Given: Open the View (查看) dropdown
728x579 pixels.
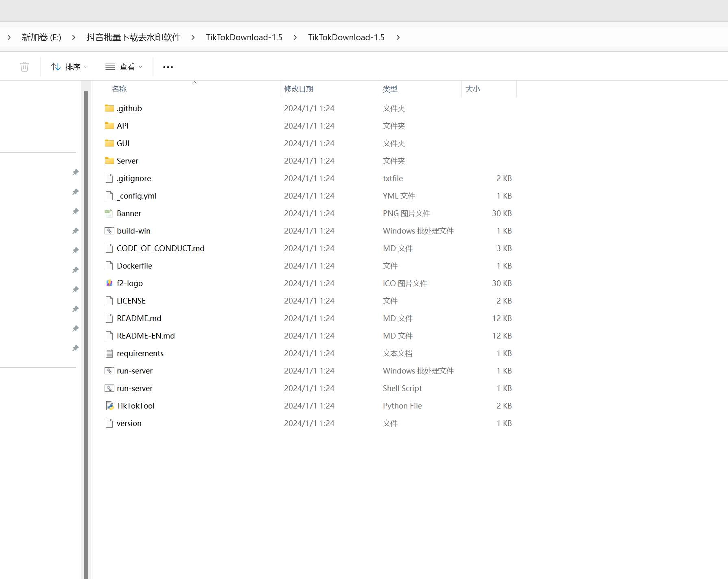Looking at the screenshot, I should 124,67.
